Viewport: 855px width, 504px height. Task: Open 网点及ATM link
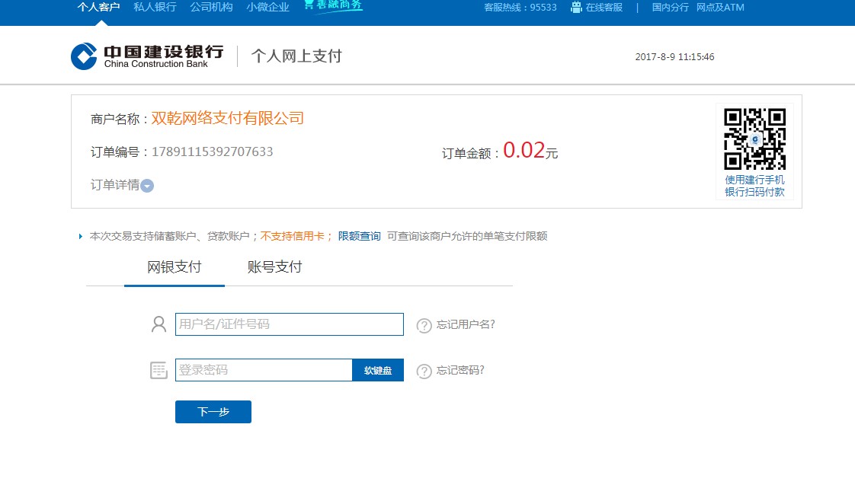(720, 7)
